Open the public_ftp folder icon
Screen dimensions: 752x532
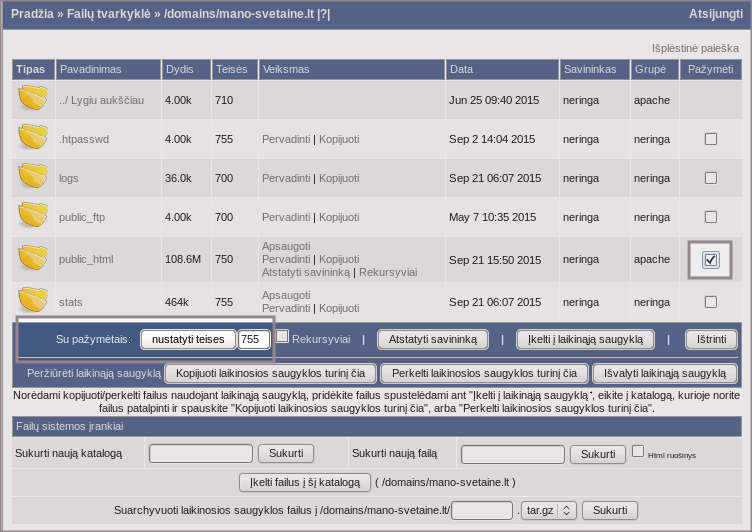click(33, 216)
